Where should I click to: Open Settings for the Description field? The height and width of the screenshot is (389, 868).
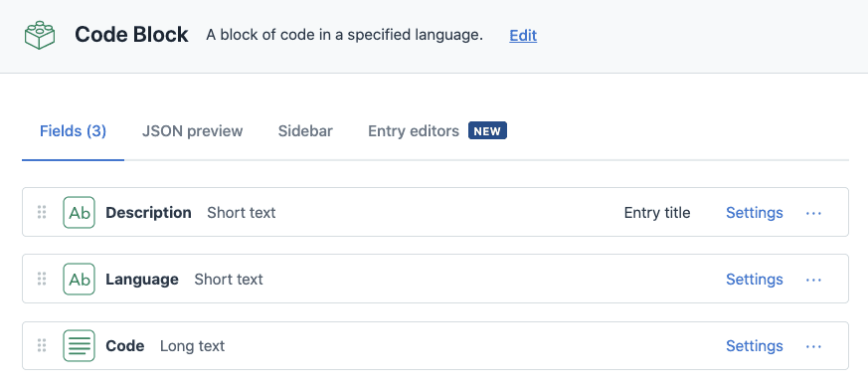point(755,213)
